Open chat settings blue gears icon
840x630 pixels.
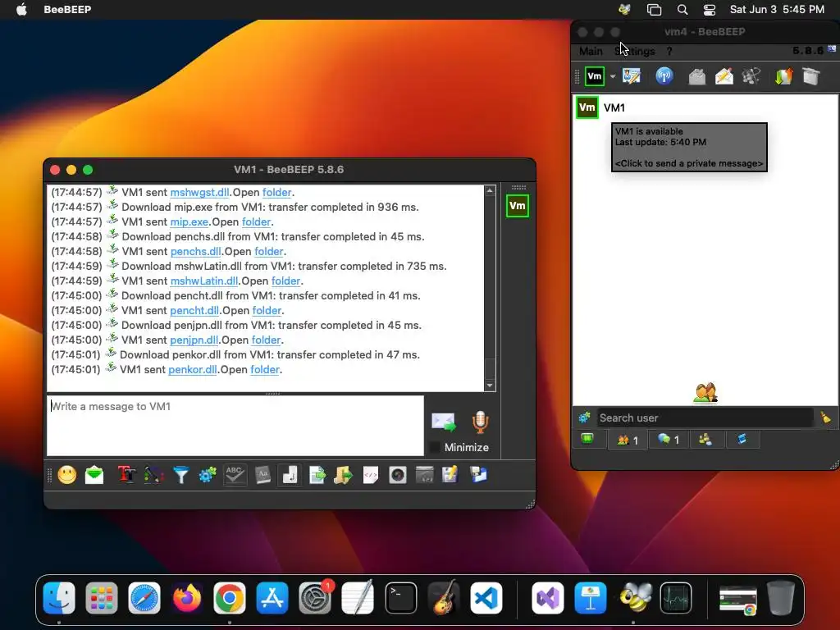[x=208, y=475]
